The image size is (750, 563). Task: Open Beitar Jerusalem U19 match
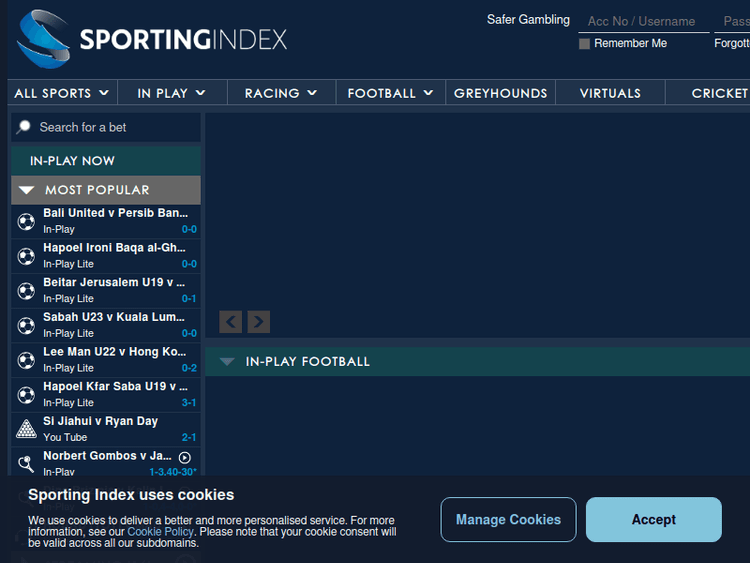click(x=106, y=291)
